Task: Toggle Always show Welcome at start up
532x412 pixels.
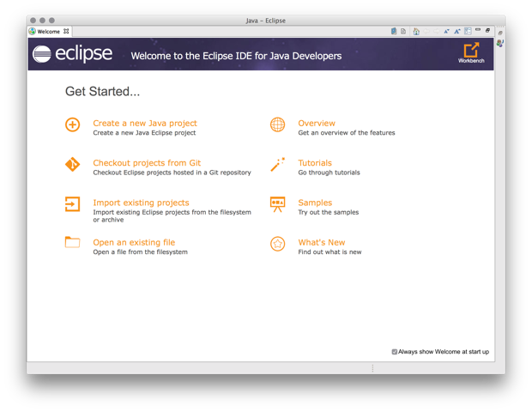Action: click(394, 352)
